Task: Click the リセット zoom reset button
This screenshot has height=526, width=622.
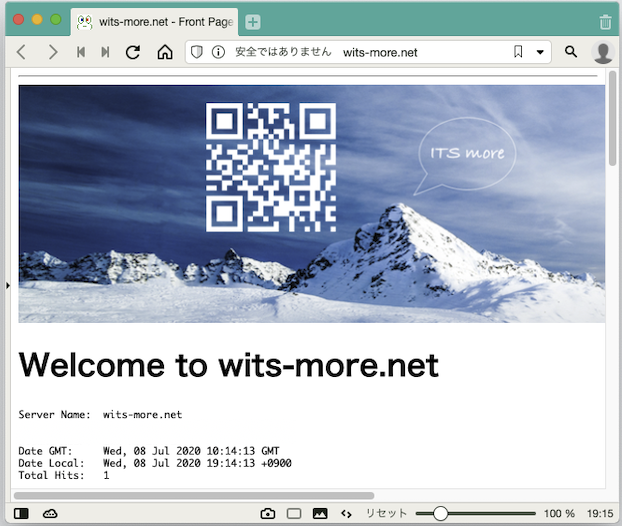Action: (386, 513)
